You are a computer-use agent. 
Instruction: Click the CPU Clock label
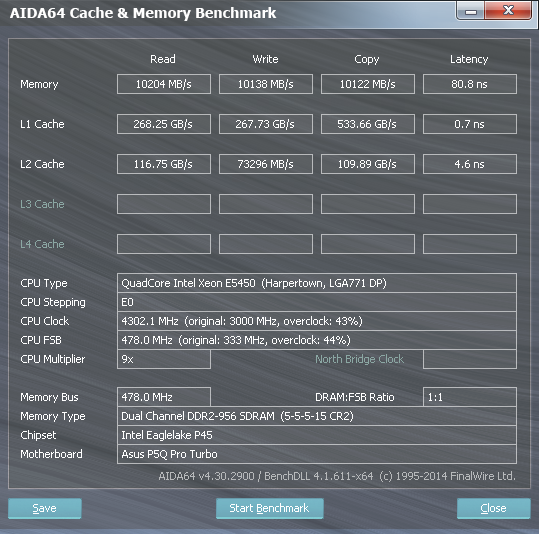[x=44, y=321]
